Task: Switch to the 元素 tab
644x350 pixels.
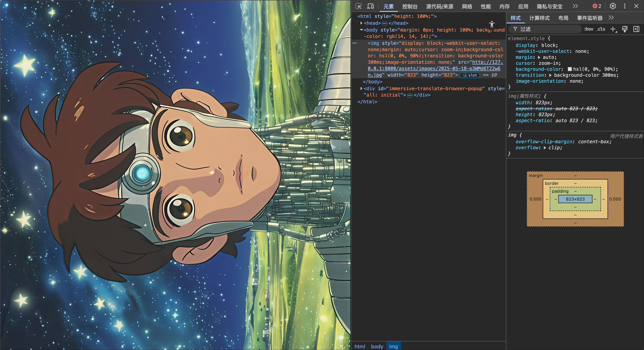Action: pos(388,6)
